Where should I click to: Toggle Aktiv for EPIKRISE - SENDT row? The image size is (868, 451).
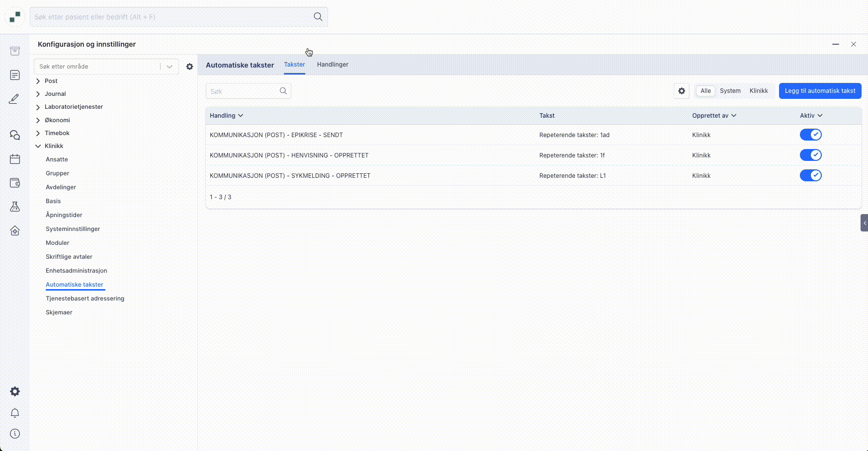tap(811, 135)
